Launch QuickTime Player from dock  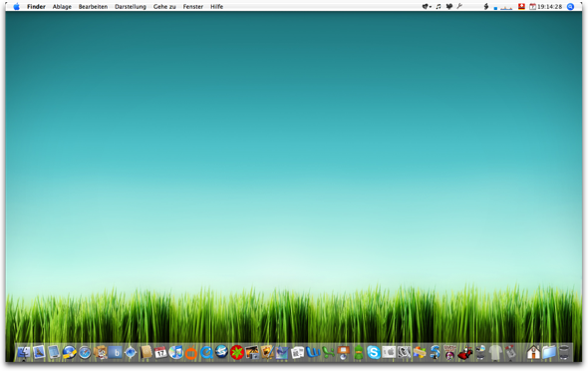click(206, 353)
